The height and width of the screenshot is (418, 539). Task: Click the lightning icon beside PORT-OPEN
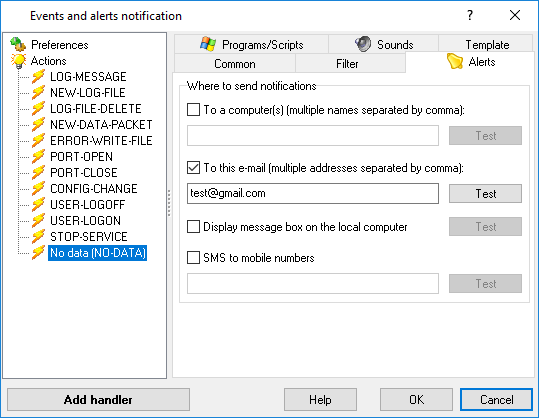(x=38, y=156)
